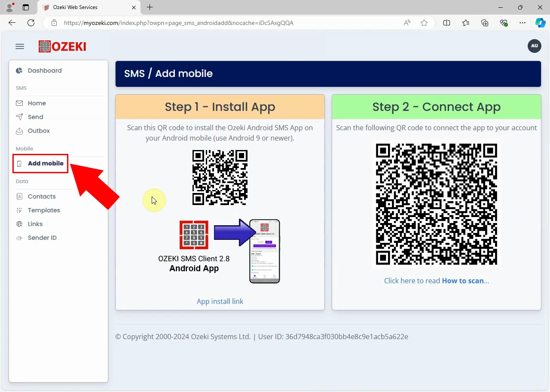Click the connect app QR code
This screenshot has width=550, height=392.
437,205
